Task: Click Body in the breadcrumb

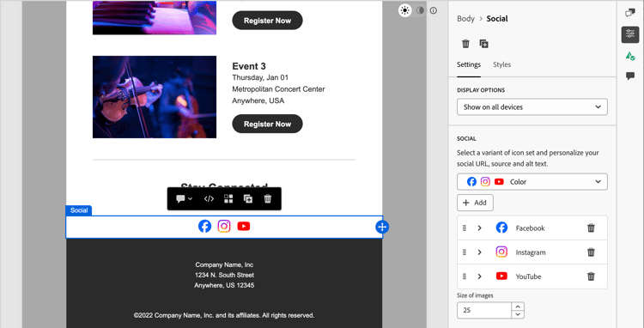Action: click(x=465, y=19)
